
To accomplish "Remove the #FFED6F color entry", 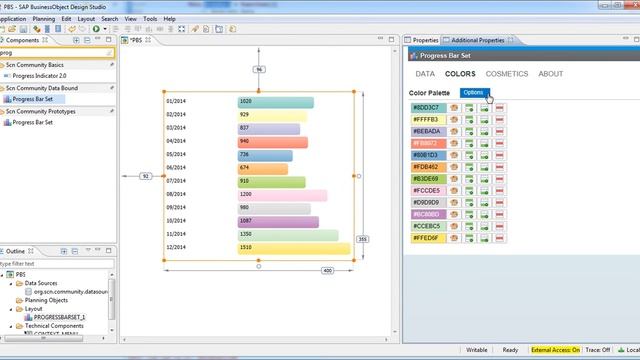I will click(x=500, y=238).
